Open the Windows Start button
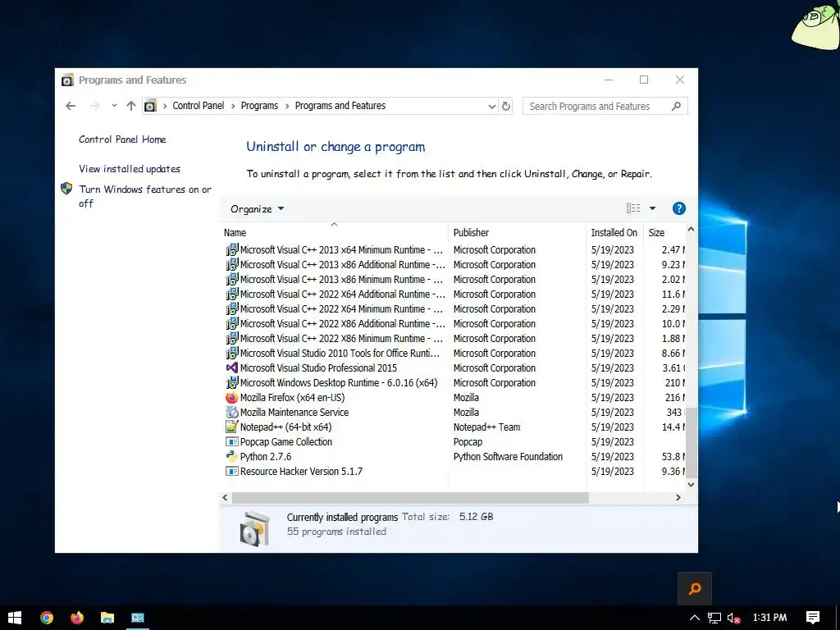The image size is (840, 630). (x=15, y=618)
